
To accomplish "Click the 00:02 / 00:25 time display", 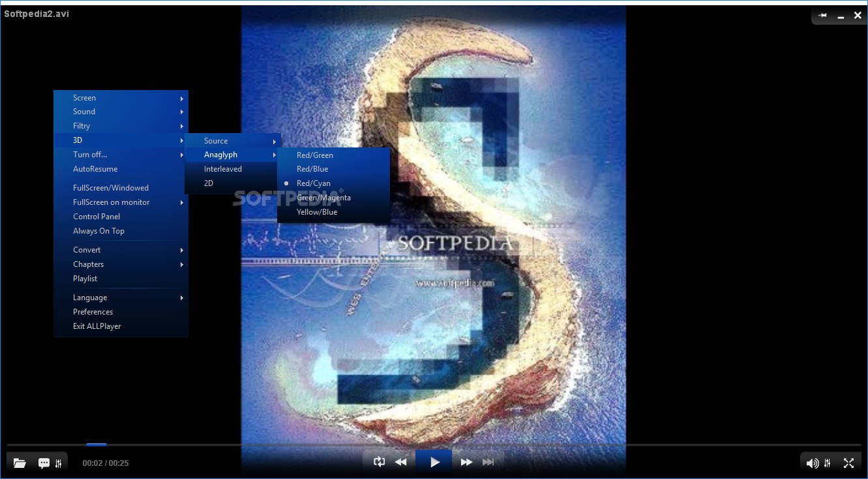I will point(106,463).
